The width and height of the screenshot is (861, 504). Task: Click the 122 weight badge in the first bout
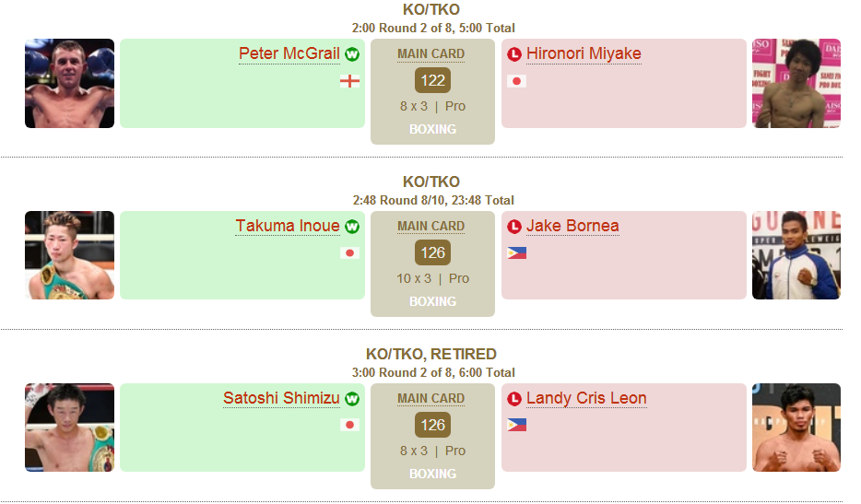coord(432,81)
